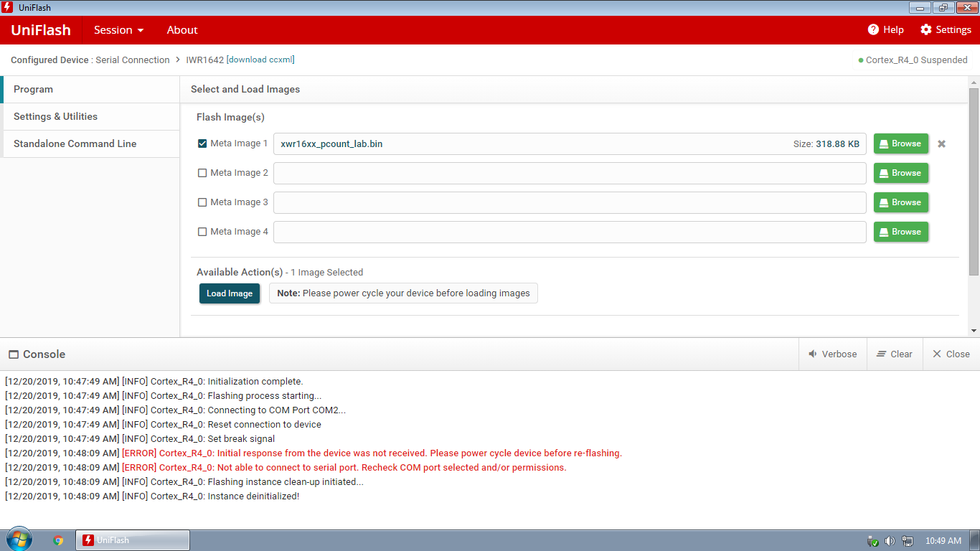Browse for Meta Image 1 file
Screen dimensions: 980x551
pos(901,143)
